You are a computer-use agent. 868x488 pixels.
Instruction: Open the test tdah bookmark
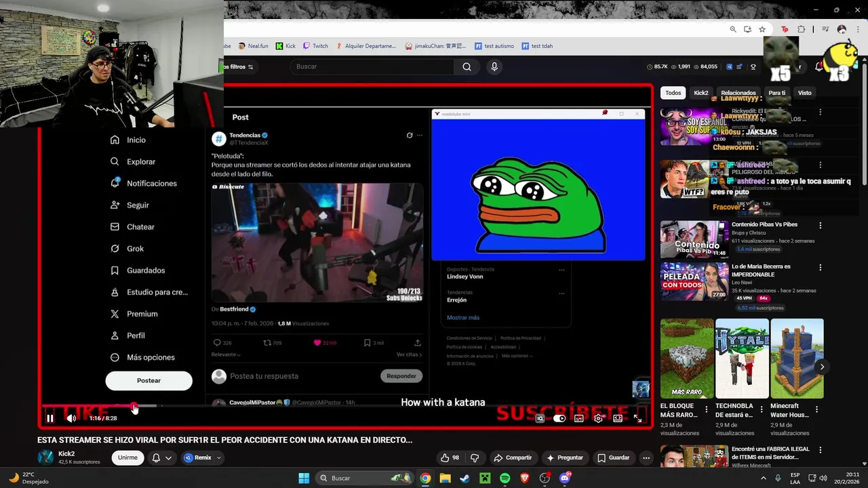click(x=537, y=46)
